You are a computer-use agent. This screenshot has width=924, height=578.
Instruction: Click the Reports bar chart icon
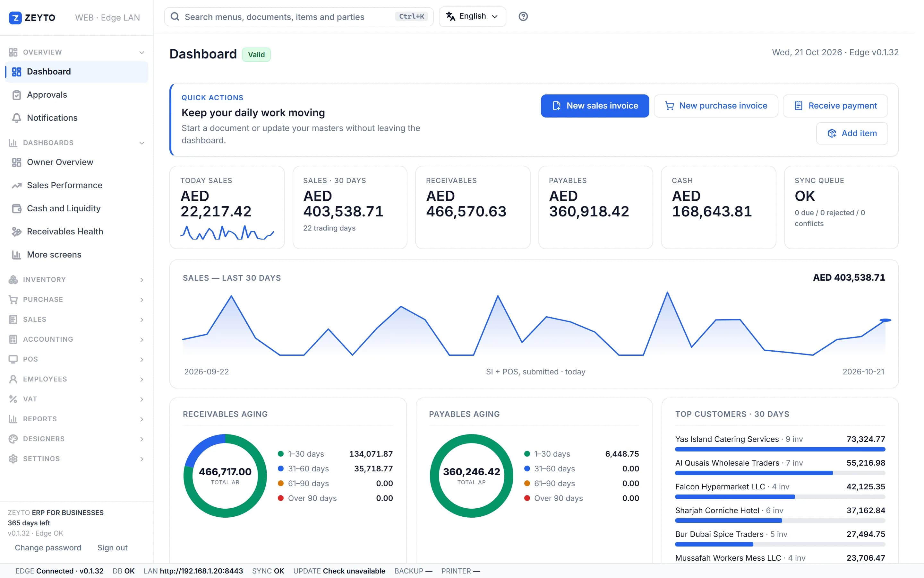coord(13,419)
